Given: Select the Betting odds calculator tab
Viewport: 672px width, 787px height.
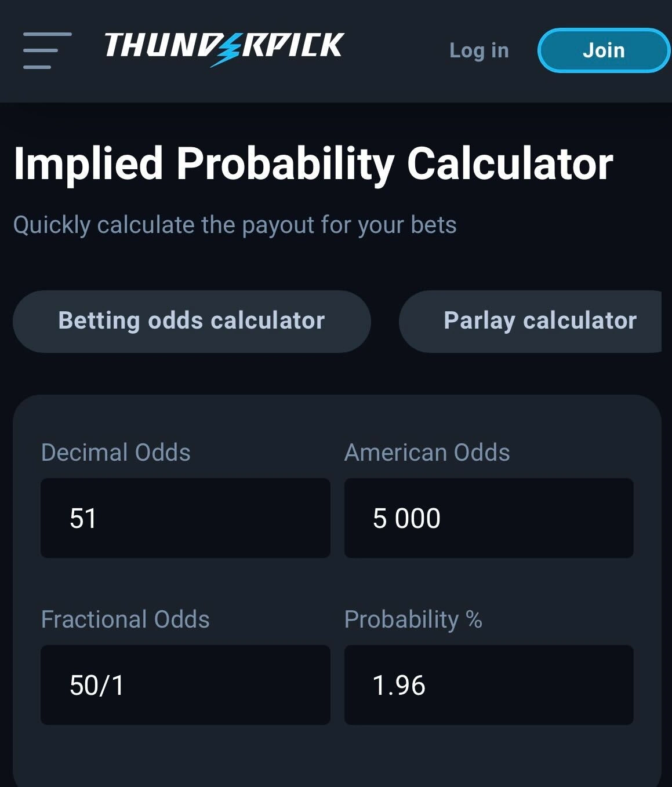Looking at the screenshot, I should pyautogui.click(x=191, y=321).
